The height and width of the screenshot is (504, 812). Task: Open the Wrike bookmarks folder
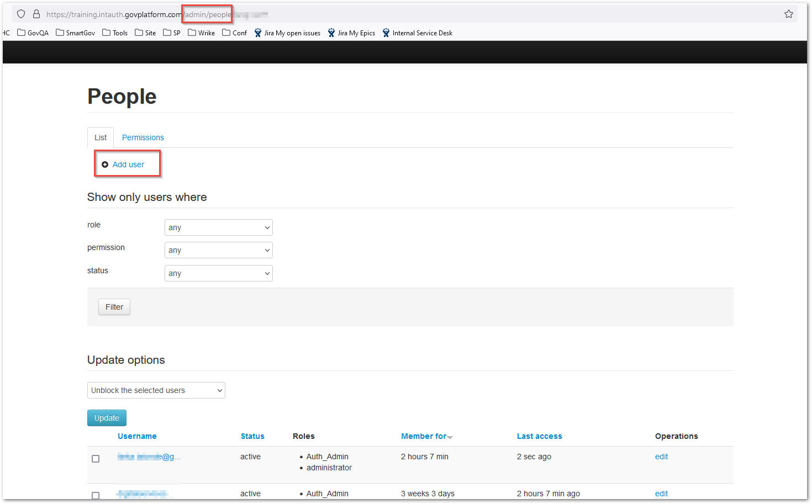(x=202, y=33)
